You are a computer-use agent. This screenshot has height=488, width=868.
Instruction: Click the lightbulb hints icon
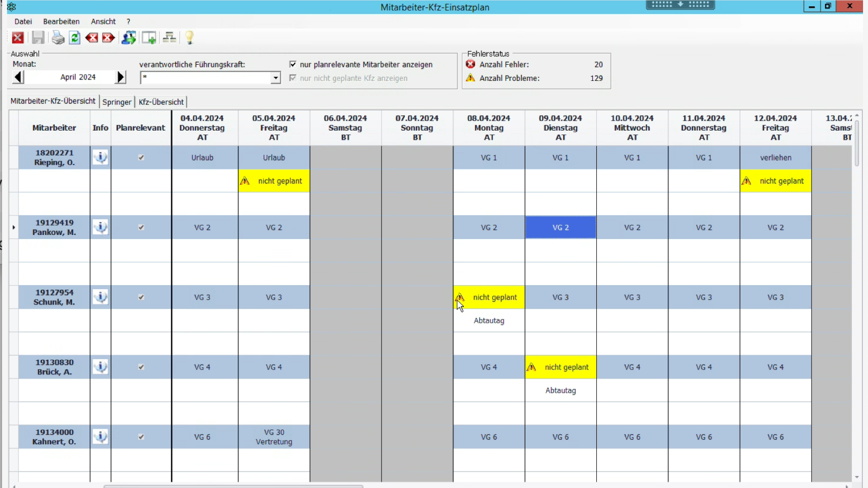tap(189, 38)
